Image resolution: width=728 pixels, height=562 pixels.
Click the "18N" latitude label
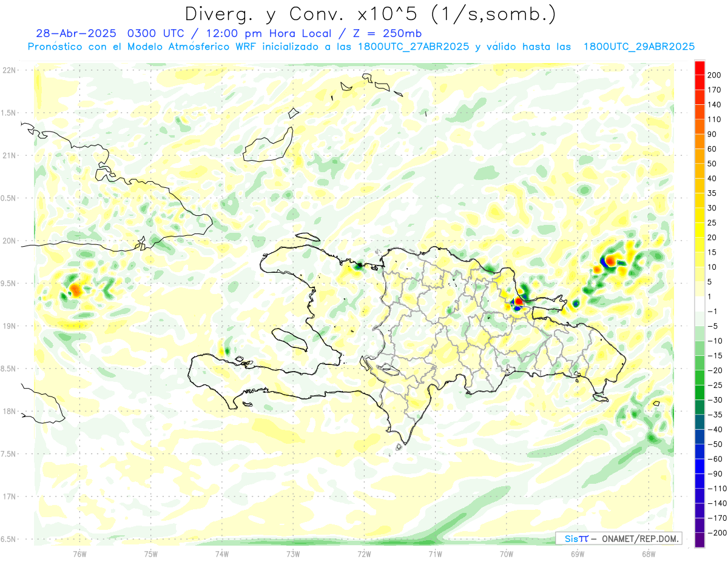point(9,411)
